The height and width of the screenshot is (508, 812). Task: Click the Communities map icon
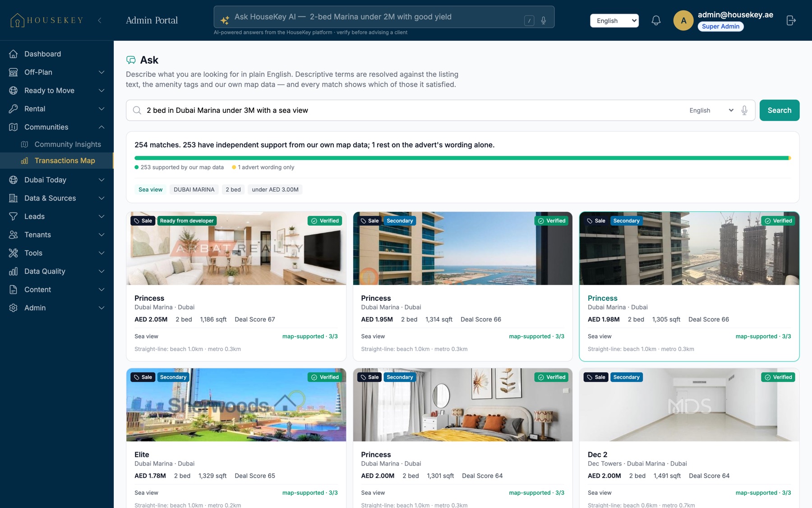click(14, 127)
